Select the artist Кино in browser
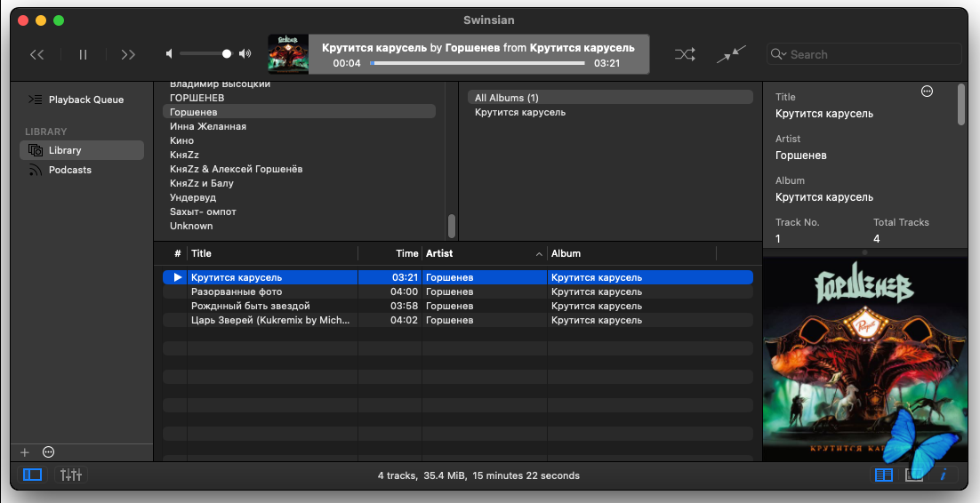980x503 pixels. pyautogui.click(x=181, y=140)
